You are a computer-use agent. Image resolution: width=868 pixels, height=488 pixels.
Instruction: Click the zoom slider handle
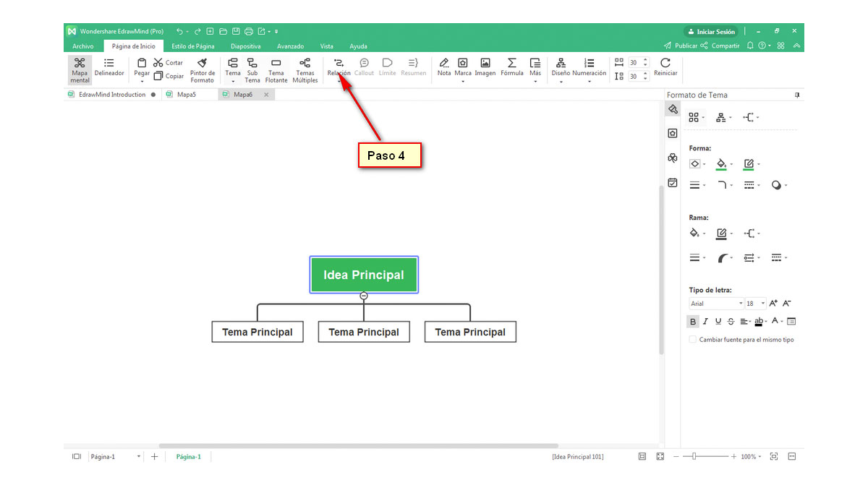[694, 457]
